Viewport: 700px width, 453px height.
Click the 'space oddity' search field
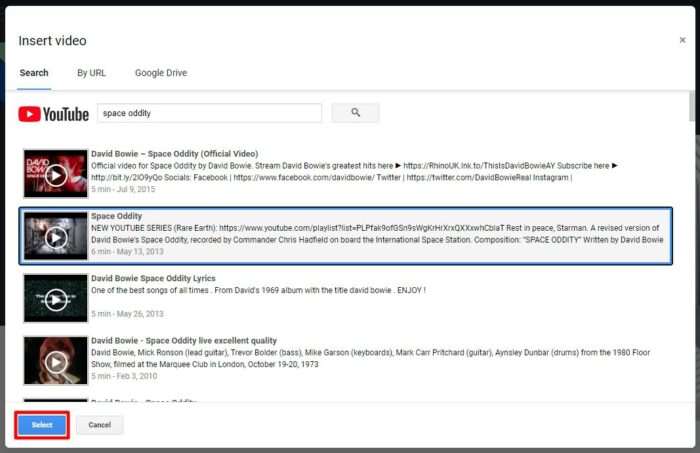tap(209, 113)
